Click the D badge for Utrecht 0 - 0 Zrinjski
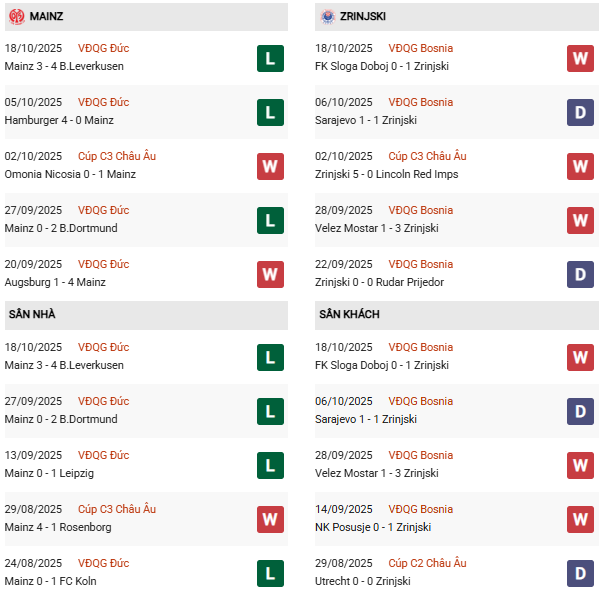Screen dimensions: 600x594 (580, 573)
